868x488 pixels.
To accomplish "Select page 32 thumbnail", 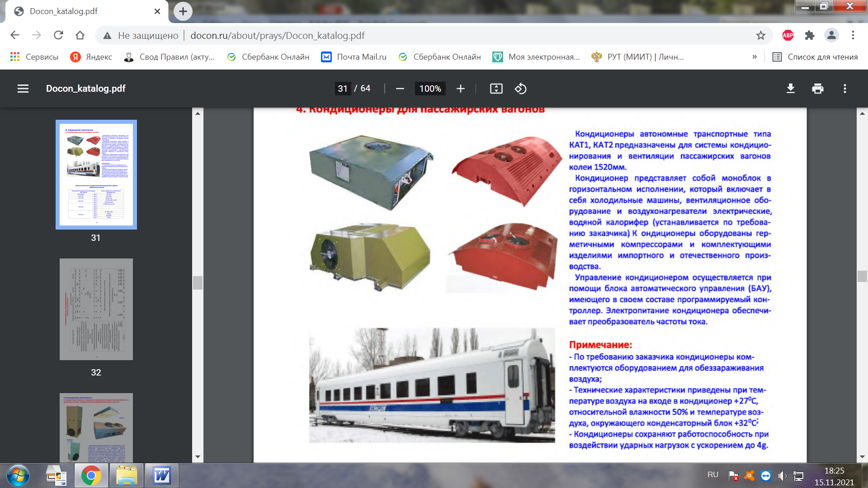I will (x=96, y=309).
